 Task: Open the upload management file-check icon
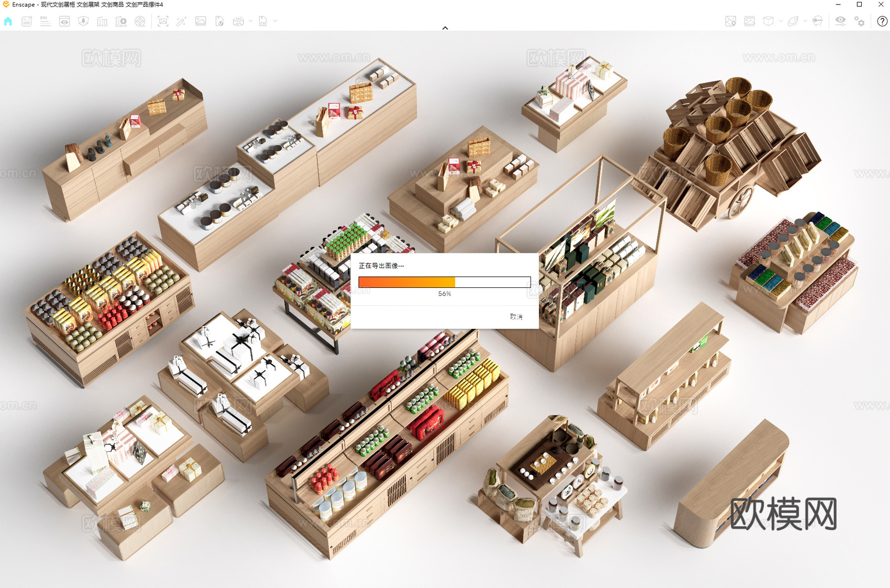click(220, 21)
